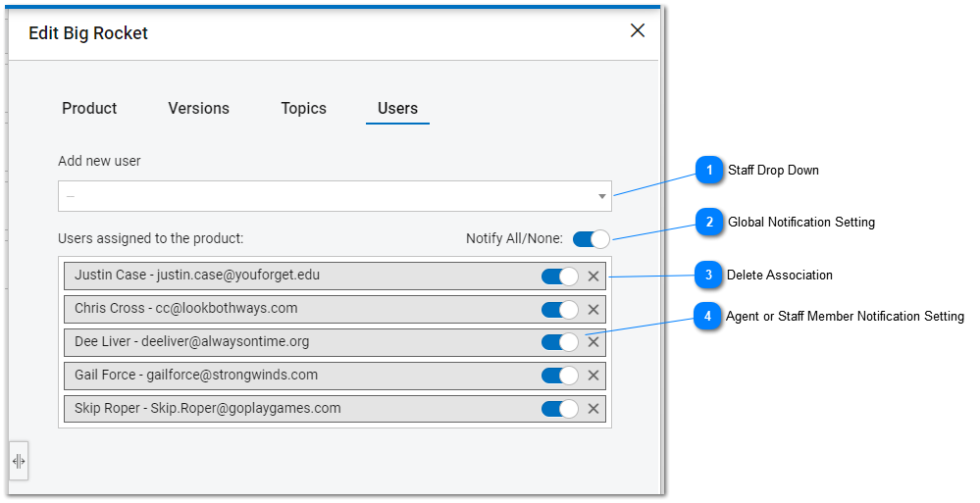This screenshot has width=980, height=503.
Task: Delete Skip Roper's association
Action: click(593, 409)
